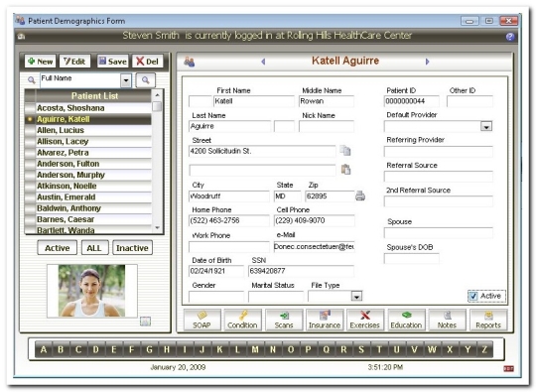This screenshot has width=536, height=392.
Task: Filter patients by letter A
Action: pyautogui.click(x=44, y=349)
